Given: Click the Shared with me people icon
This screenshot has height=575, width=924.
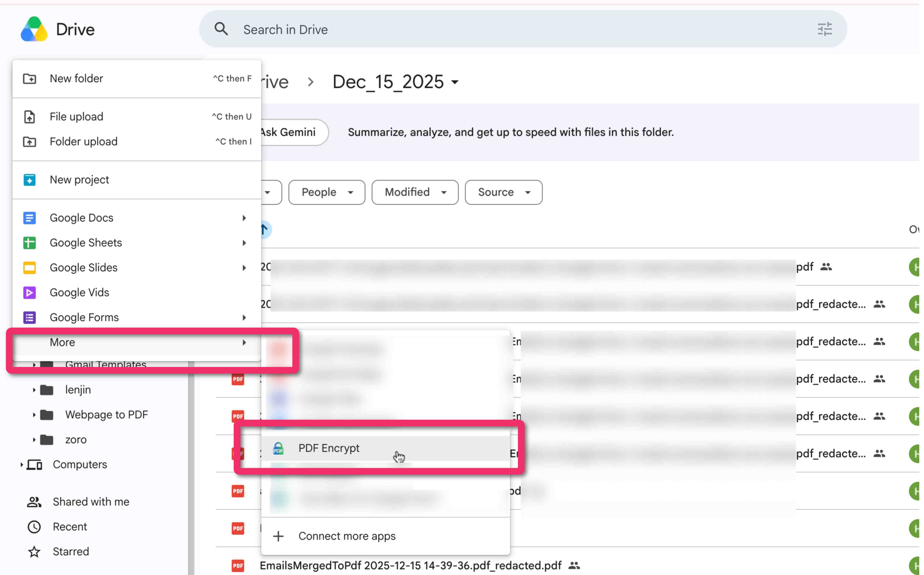Looking at the screenshot, I should click(34, 502).
